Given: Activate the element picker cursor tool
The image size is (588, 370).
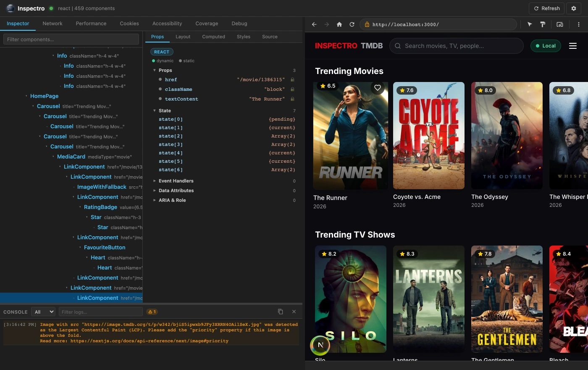Looking at the screenshot, I should coord(530,24).
